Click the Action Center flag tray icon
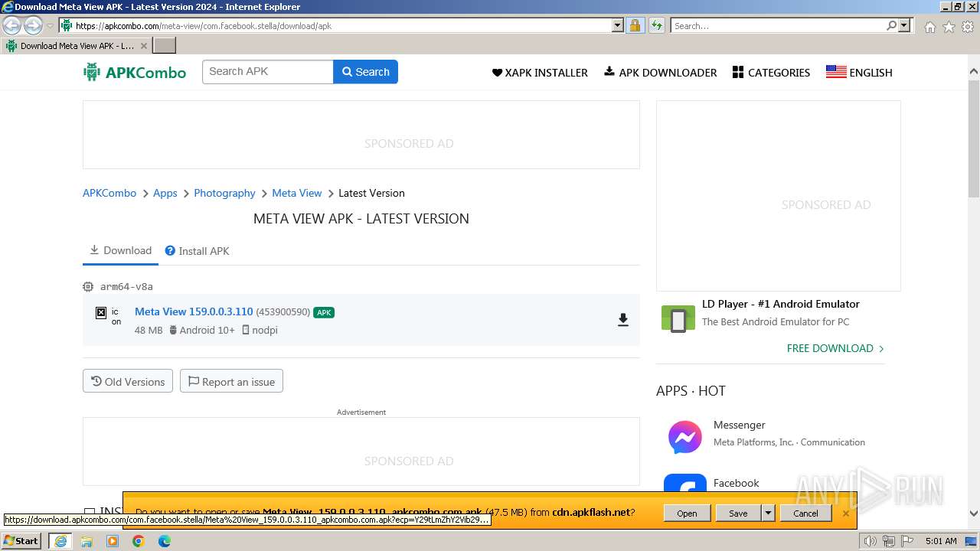Screen dimensions: 980x551 click(906, 541)
